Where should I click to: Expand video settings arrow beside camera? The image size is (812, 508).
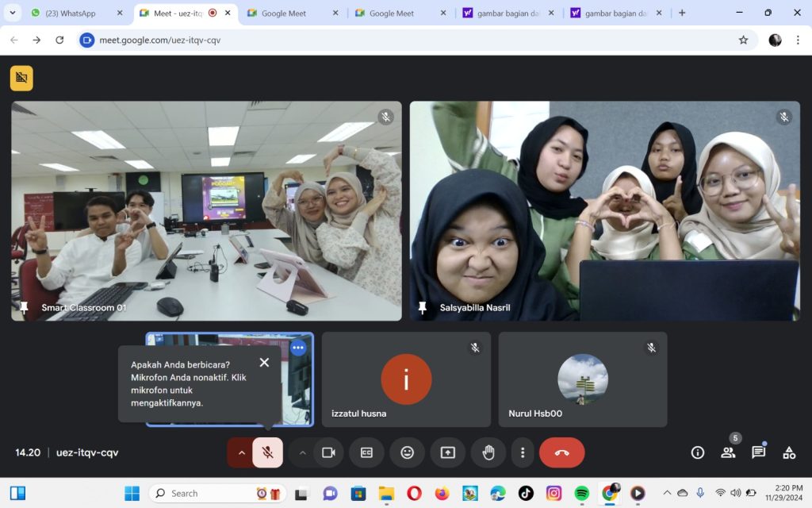pos(302,452)
